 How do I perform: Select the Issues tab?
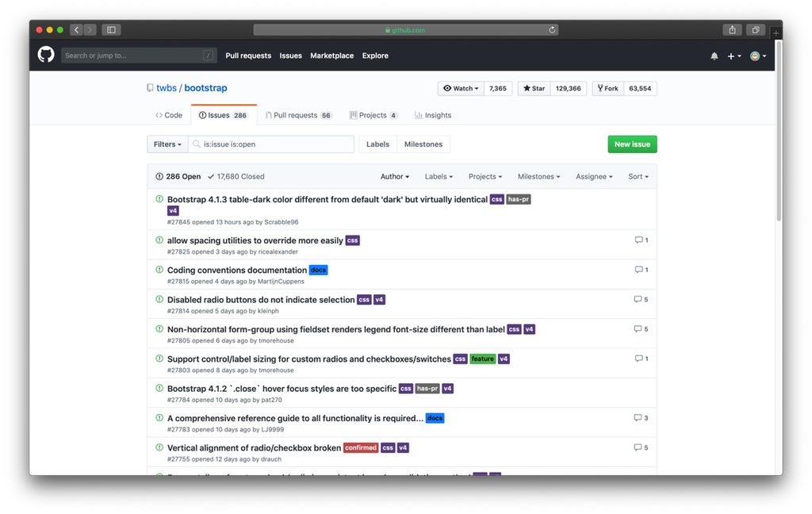click(x=223, y=115)
